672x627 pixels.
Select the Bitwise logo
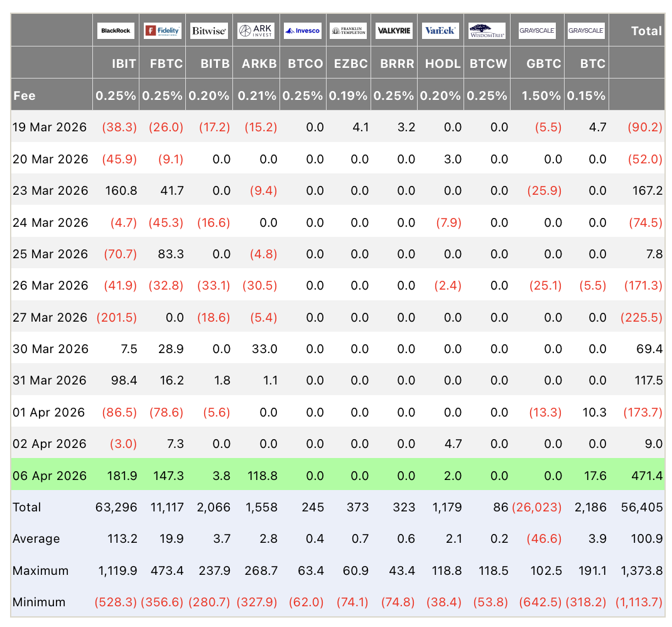click(x=209, y=31)
